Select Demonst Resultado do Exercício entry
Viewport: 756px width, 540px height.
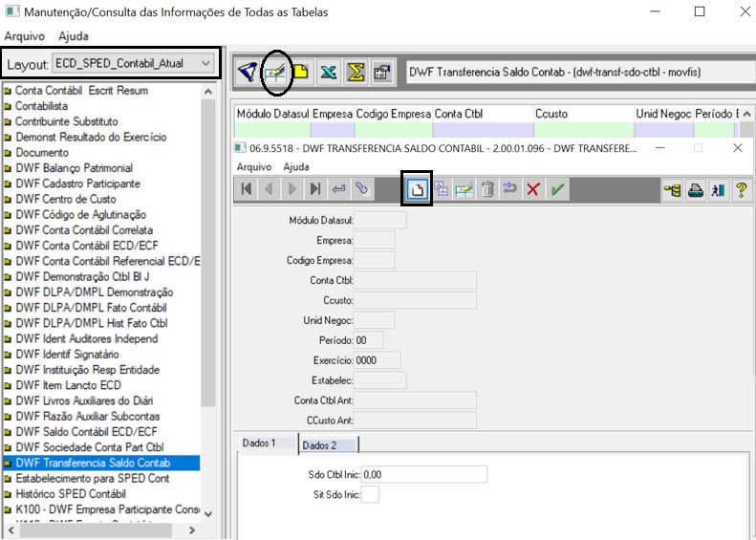point(91,137)
